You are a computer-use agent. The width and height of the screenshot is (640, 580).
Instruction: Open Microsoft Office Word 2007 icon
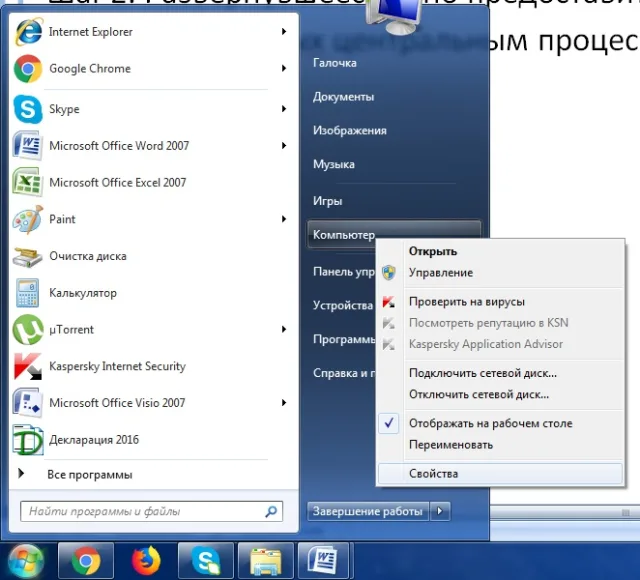pos(28,146)
